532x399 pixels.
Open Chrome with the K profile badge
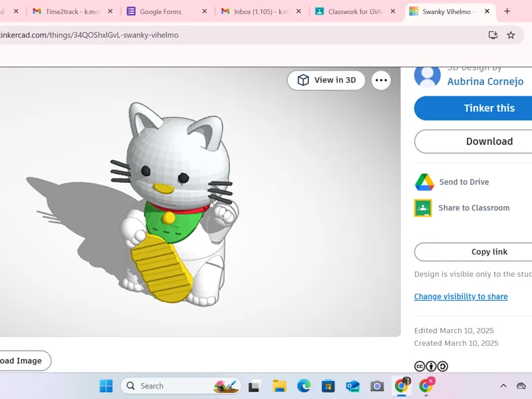(x=426, y=386)
